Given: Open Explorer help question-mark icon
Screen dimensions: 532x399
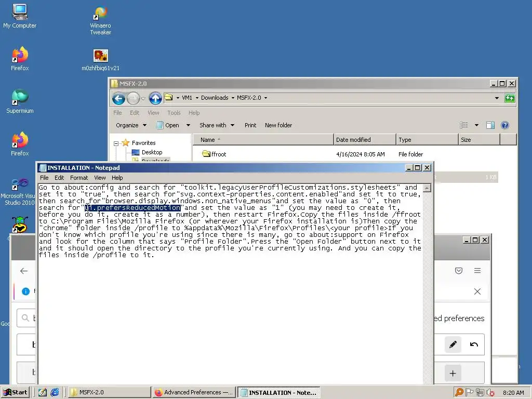Looking at the screenshot, I should (x=505, y=125).
